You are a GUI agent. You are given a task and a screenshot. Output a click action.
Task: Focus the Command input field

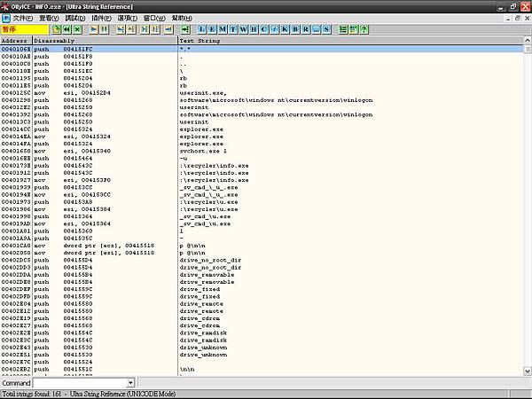pos(80,383)
